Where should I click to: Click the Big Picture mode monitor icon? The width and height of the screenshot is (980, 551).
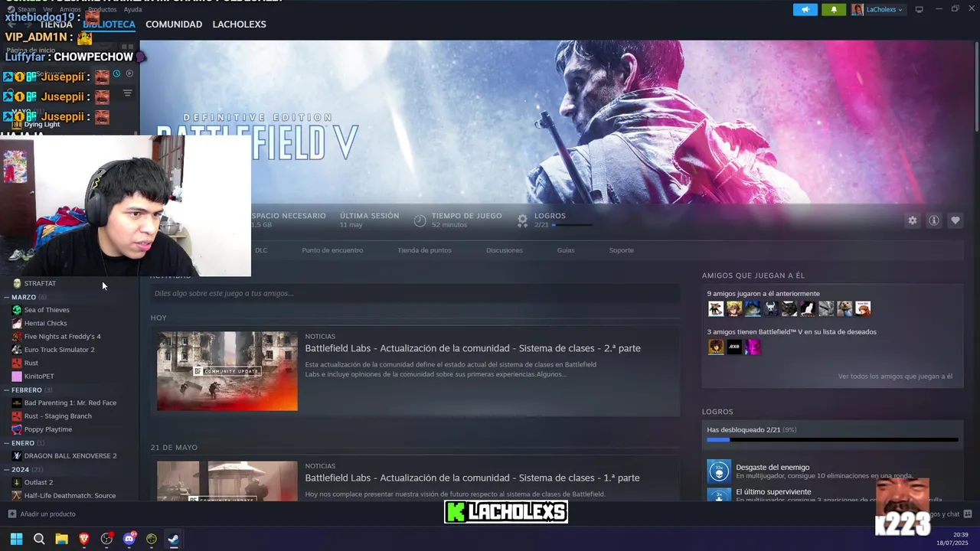tap(920, 9)
